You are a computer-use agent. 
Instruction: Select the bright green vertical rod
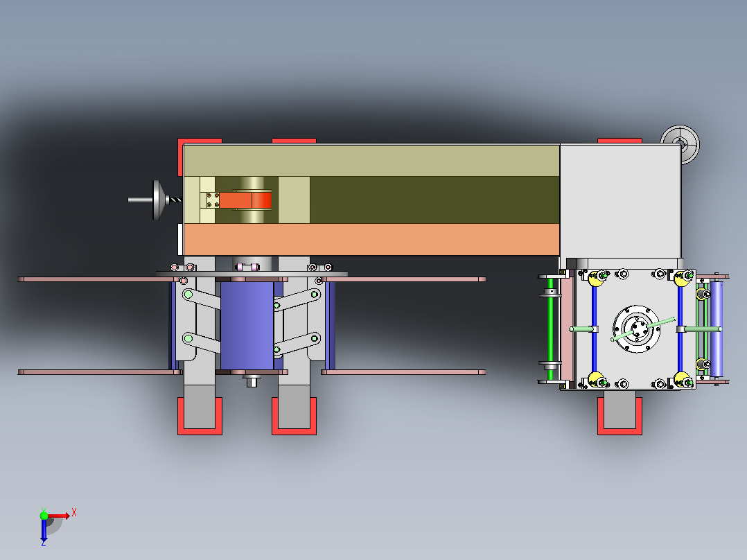click(x=551, y=329)
